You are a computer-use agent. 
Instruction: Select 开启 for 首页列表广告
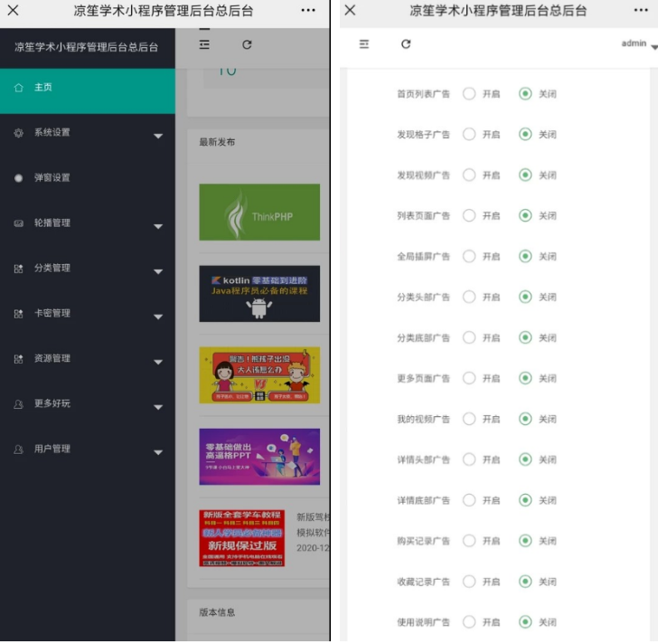coord(469,94)
